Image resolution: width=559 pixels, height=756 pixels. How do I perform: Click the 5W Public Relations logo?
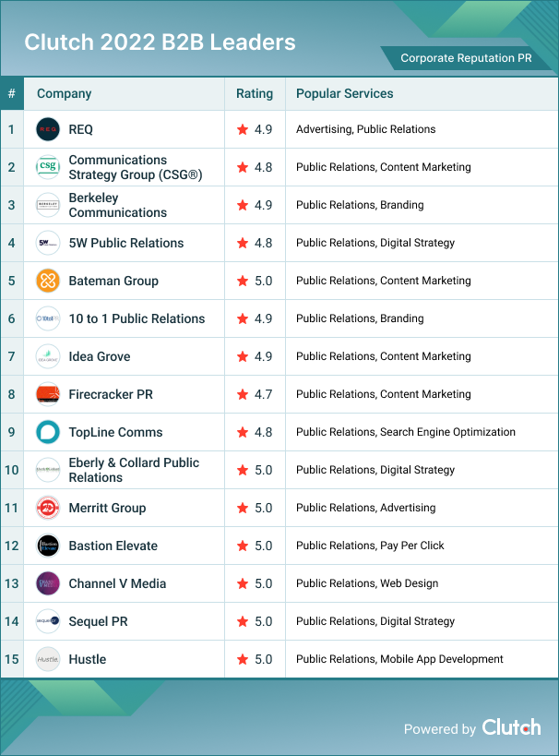click(x=48, y=243)
